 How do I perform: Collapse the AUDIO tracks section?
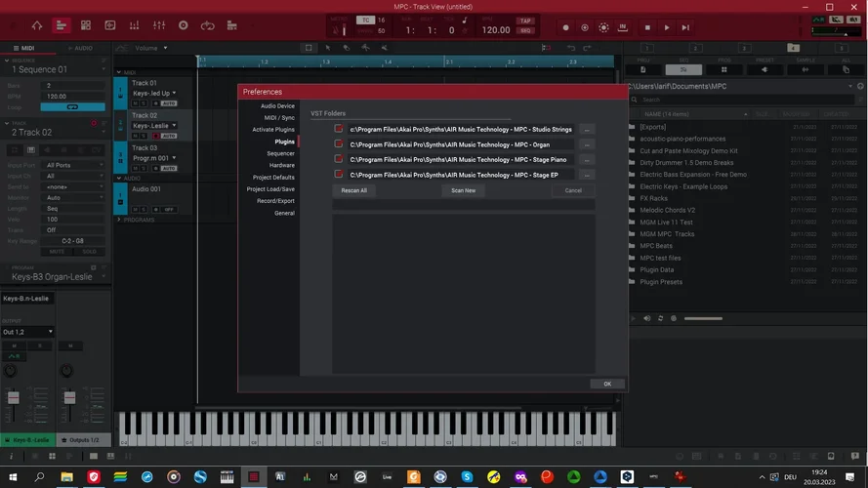(x=118, y=179)
